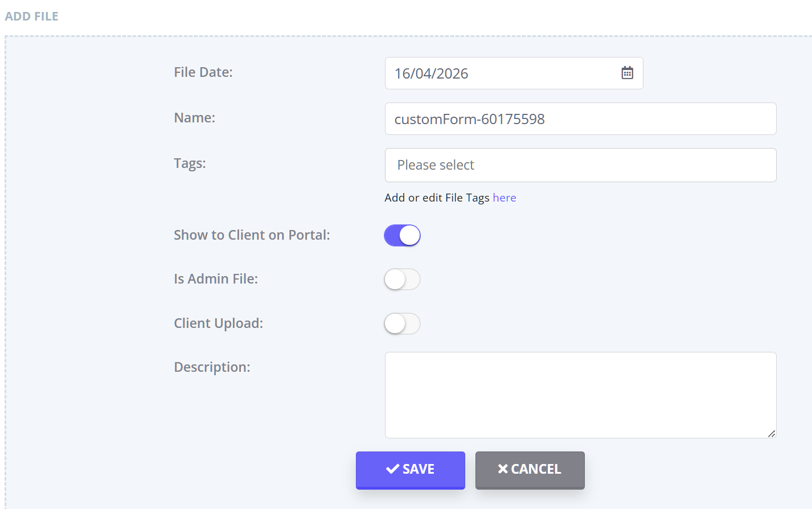Click the 'Show to Client on Portal' label
The image size is (812, 509).
point(252,235)
